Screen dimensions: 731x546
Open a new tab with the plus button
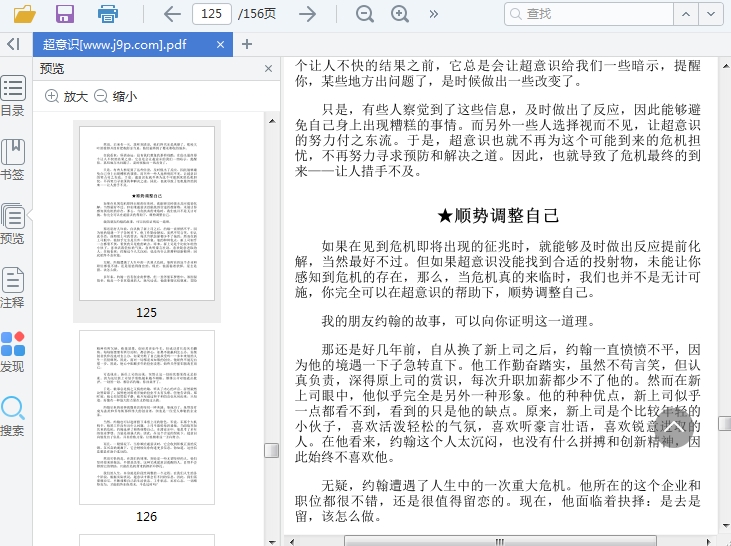247,44
